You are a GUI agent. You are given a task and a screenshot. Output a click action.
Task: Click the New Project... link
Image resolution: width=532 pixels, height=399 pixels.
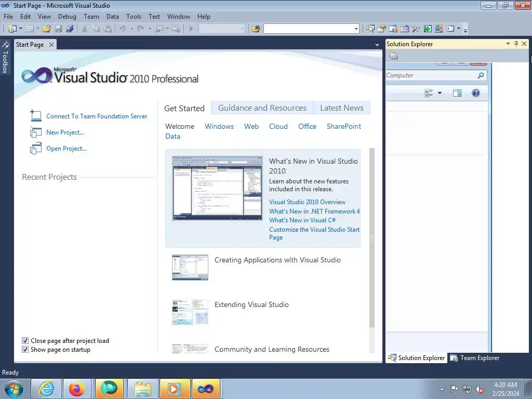click(x=65, y=132)
